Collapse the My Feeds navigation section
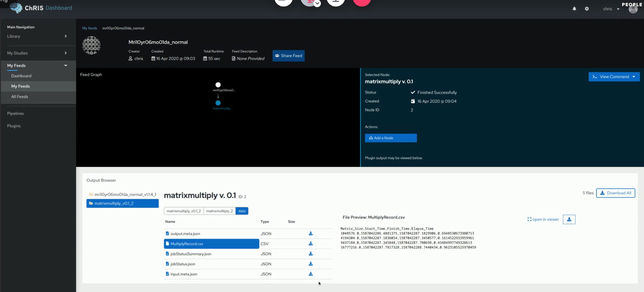The width and height of the screenshot is (644, 292). click(x=37, y=66)
